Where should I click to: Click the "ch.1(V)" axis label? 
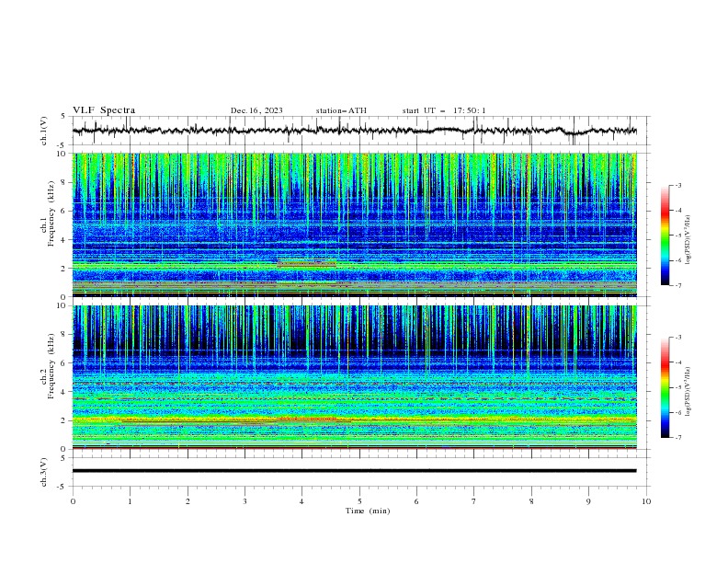(x=44, y=131)
